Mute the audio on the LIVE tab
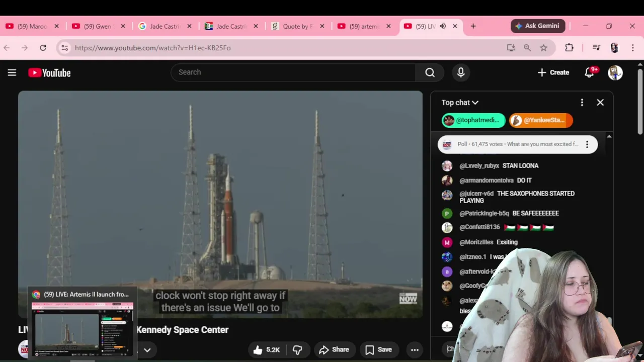This screenshot has width=644, height=362. click(443, 26)
